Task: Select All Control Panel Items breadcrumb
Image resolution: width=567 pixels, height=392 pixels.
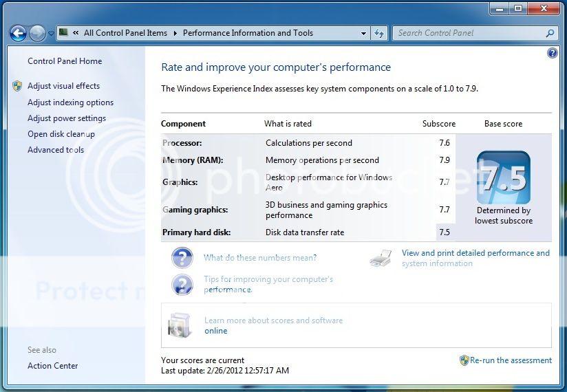Action: tap(125, 33)
